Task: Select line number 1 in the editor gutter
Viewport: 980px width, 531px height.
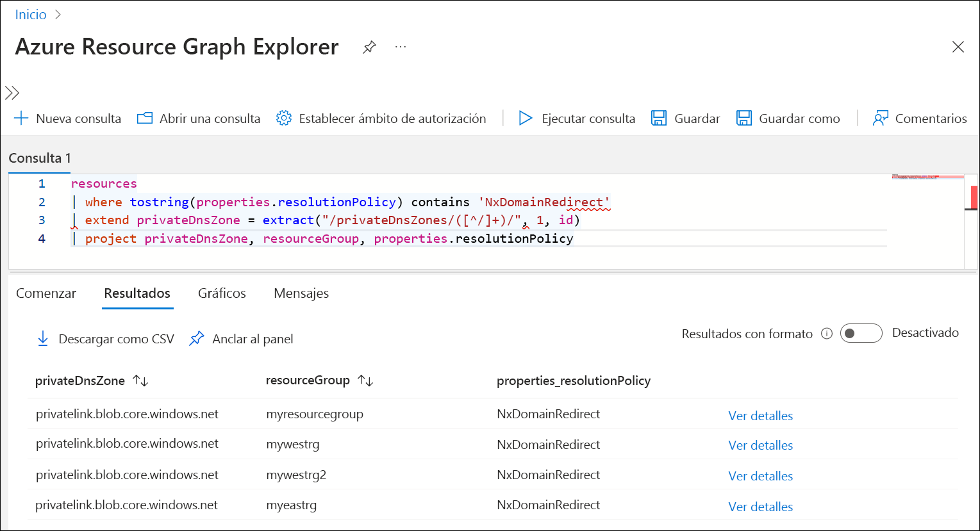Action: (x=42, y=184)
